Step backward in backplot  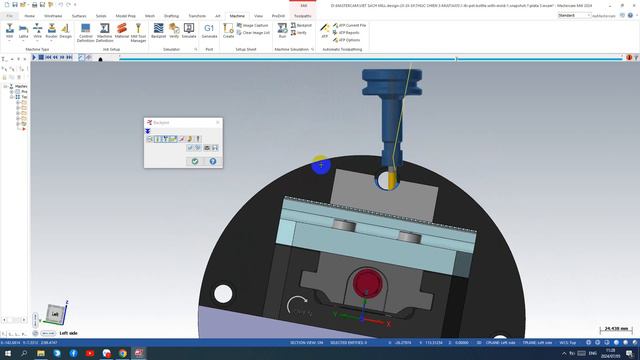(55, 58)
